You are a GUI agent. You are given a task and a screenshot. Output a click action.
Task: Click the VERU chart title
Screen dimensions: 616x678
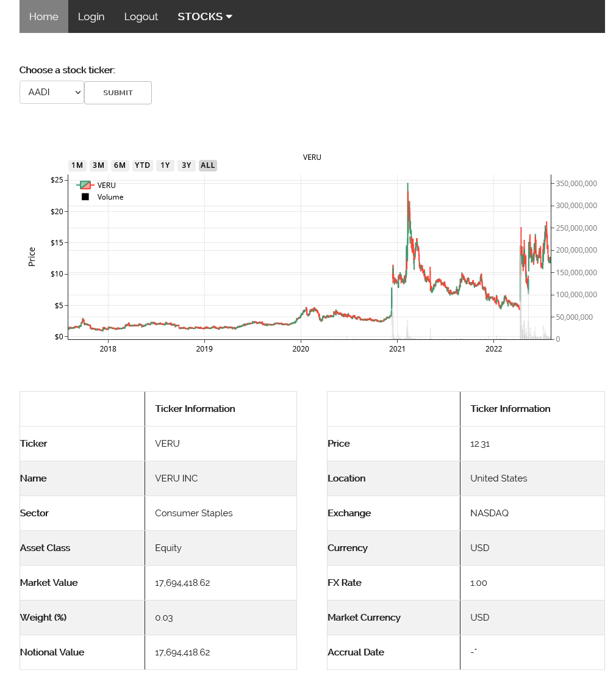(312, 157)
